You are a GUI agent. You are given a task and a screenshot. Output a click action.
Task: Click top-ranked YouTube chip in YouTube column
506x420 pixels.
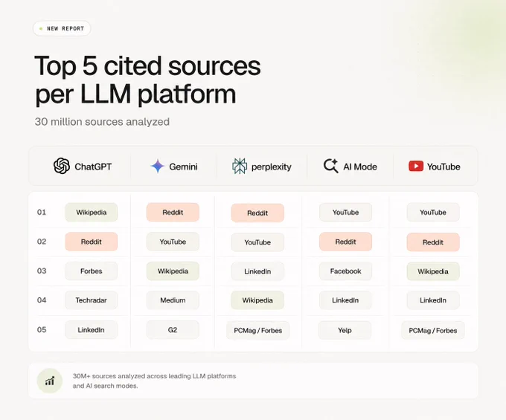point(433,212)
